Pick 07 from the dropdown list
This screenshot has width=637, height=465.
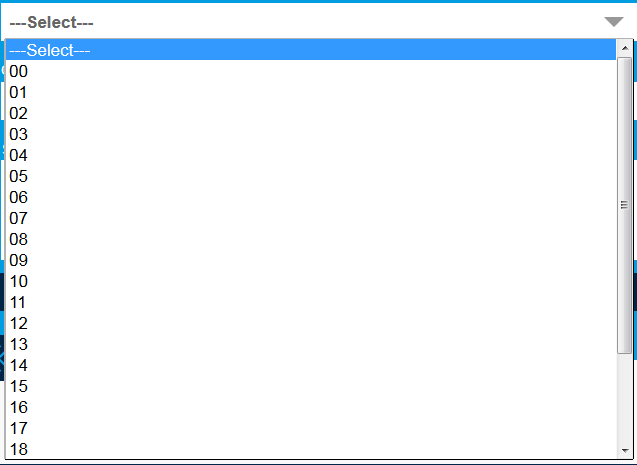pos(311,218)
